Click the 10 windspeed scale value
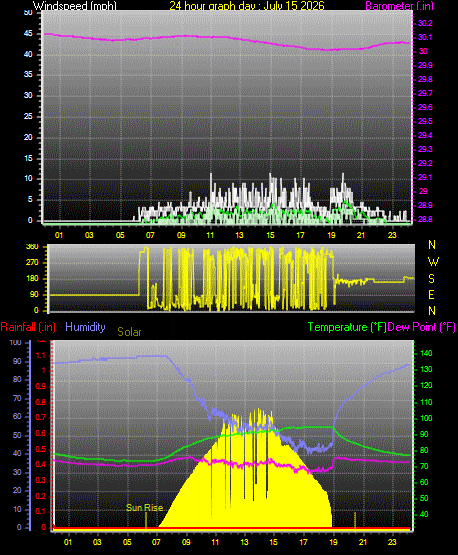The width and height of the screenshot is (458, 555). pos(28,178)
